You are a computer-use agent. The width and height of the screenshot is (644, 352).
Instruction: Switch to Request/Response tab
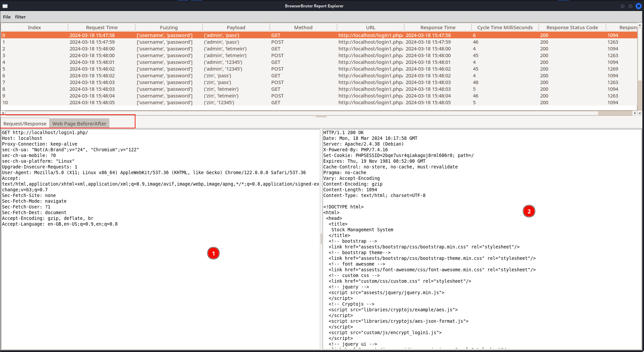(25, 123)
